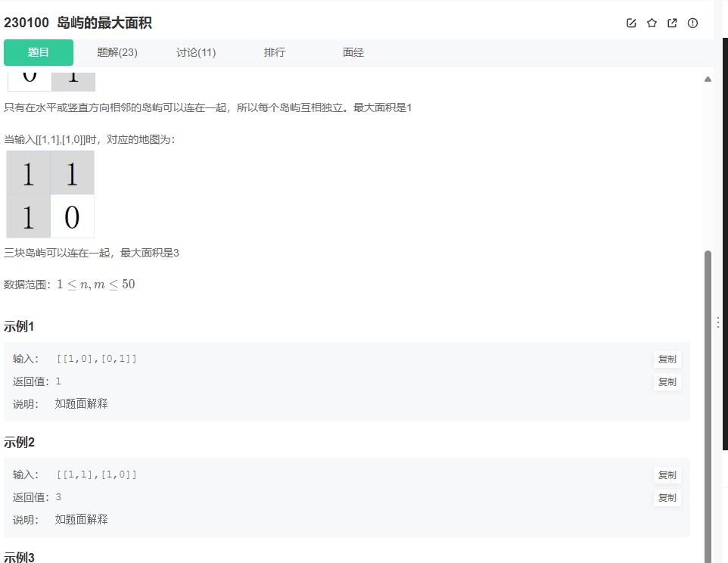Open the 面经 tab
The height and width of the screenshot is (563, 728).
[353, 52]
